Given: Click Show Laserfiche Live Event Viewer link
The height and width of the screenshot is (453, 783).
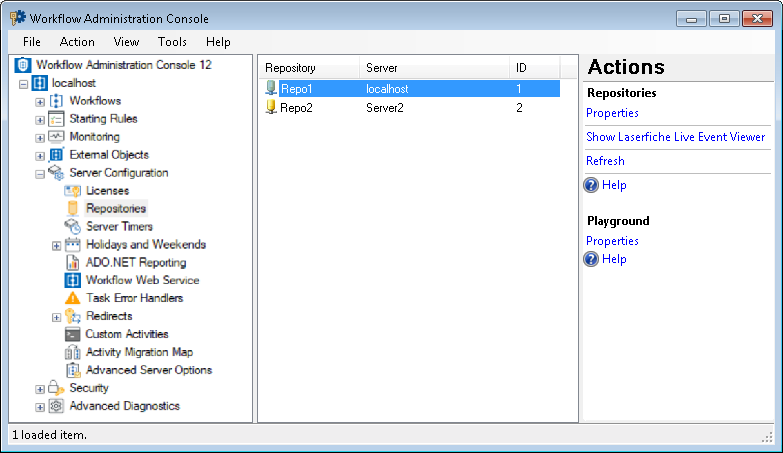Looking at the screenshot, I should pyautogui.click(x=675, y=137).
